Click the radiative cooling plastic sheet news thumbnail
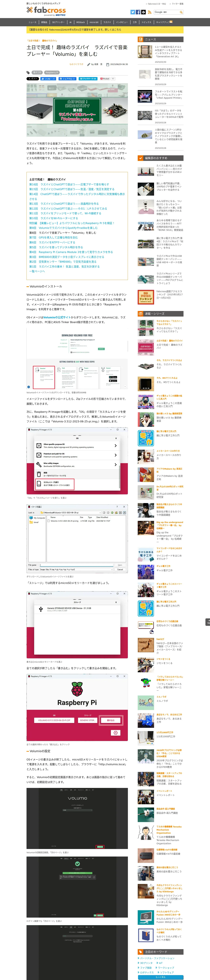This screenshot has width=210, height=980. click(145, 74)
